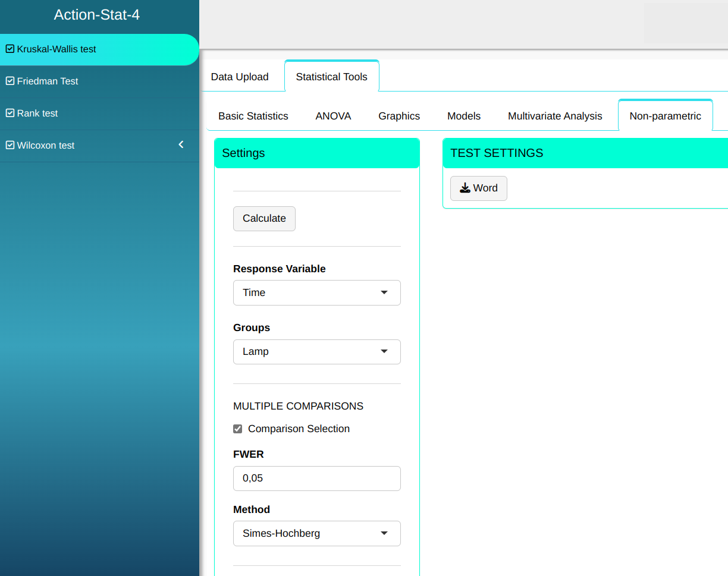
Task: Click the Wilcoxon test checkmark icon
Action: click(10, 146)
